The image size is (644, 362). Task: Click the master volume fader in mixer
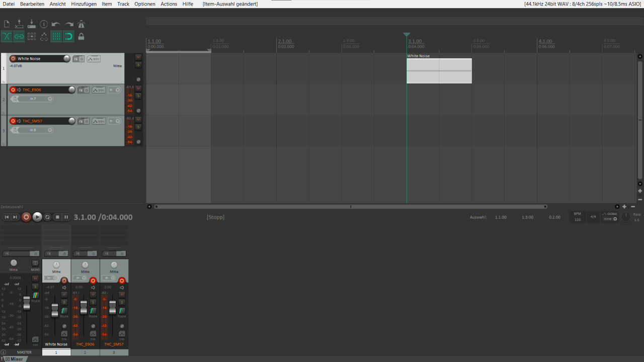tap(27, 303)
